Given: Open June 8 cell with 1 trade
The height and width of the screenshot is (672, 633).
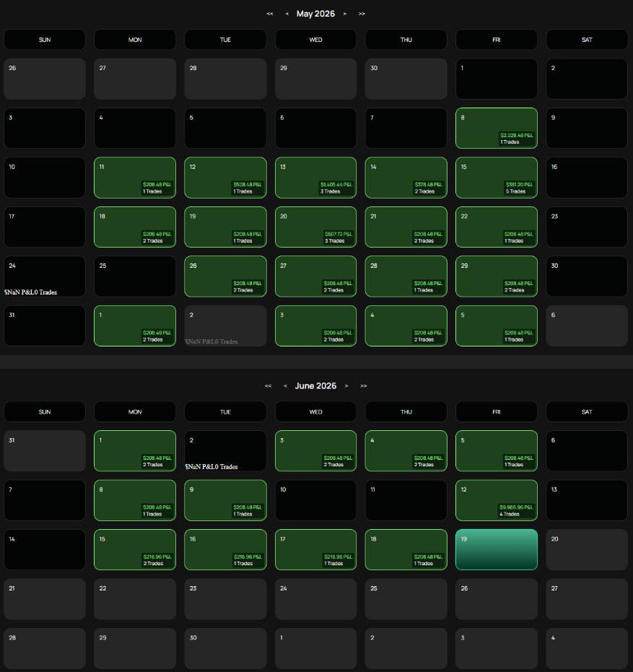Looking at the screenshot, I should click(135, 500).
